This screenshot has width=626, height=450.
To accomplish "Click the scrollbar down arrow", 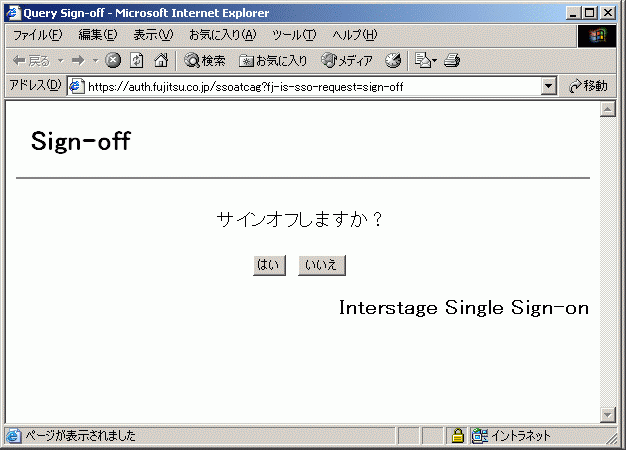I will click(x=608, y=415).
